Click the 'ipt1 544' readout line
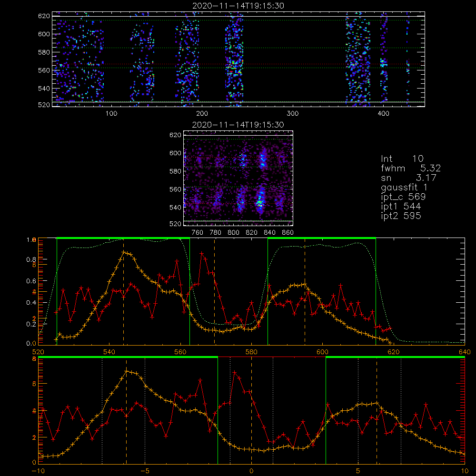 click(x=401, y=207)
